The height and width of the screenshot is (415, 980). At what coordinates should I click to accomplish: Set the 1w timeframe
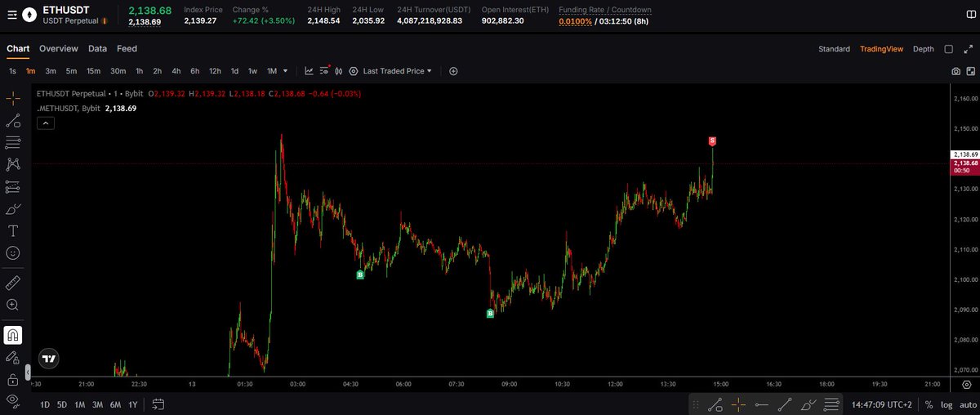pyautogui.click(x=252, y=71)
